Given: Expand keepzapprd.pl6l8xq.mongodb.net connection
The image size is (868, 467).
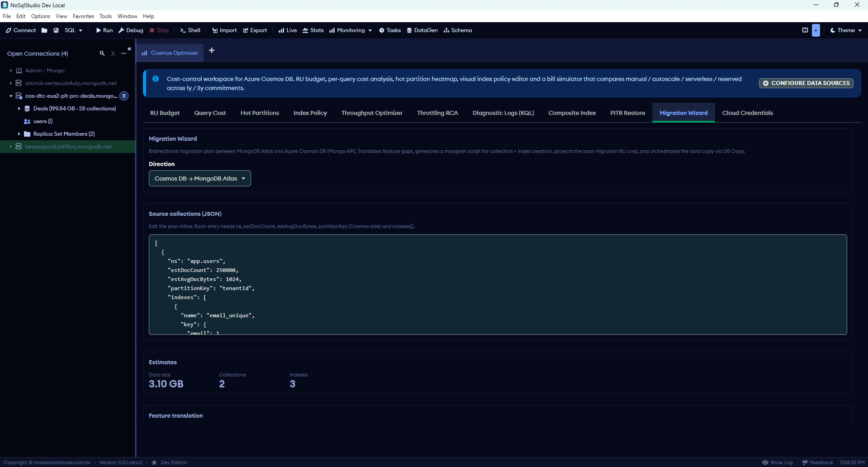Looking at the screenshot, I should click(x=11, y=147).
